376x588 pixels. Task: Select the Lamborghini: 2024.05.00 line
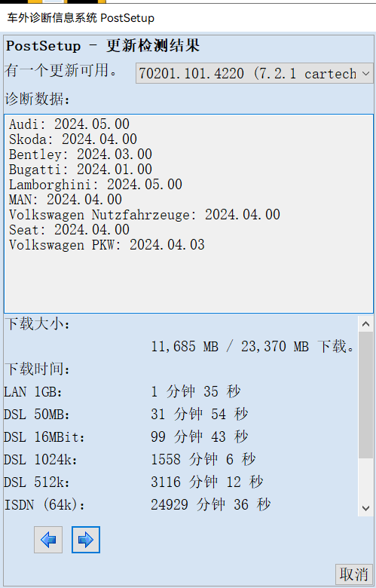click(x=96, y=184)
